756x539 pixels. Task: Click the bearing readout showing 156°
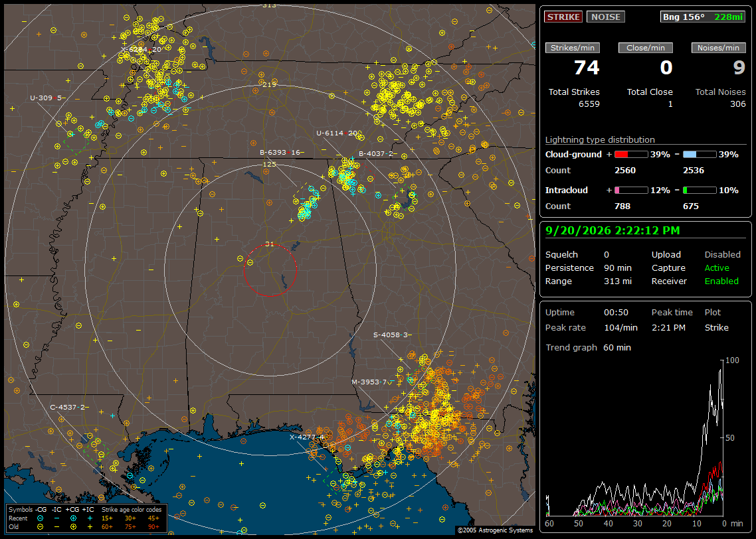pyautogui.click(x=684, y=17)
